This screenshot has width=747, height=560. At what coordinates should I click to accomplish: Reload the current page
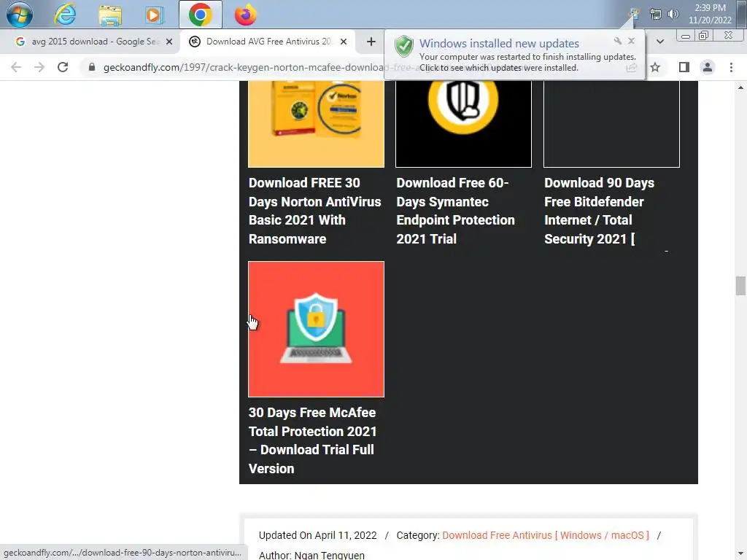coord(63,67)
